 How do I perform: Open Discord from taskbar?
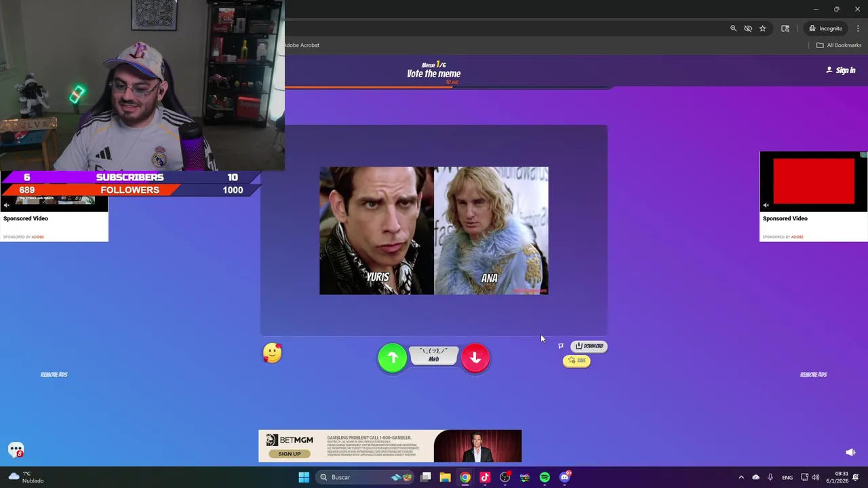(565, 477)
